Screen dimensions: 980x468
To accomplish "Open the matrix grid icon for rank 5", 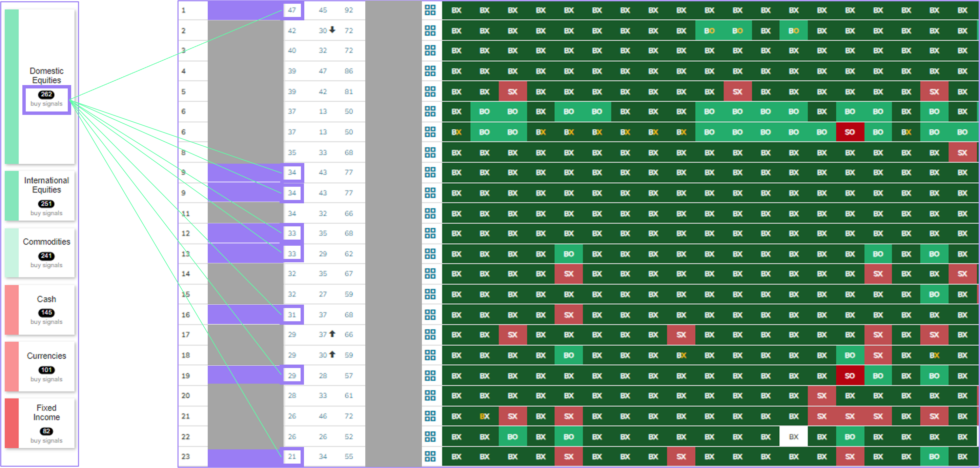I will click(430, 91).
